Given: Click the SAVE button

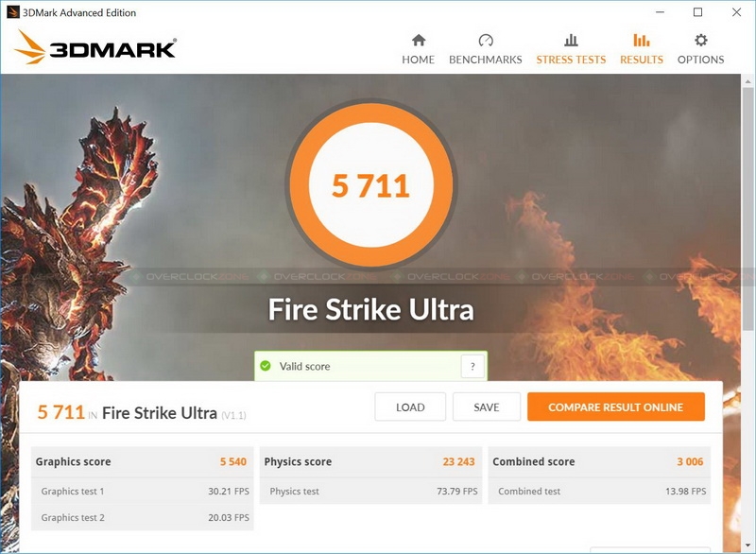Looking at the screenshot, I should pos(487,407).
